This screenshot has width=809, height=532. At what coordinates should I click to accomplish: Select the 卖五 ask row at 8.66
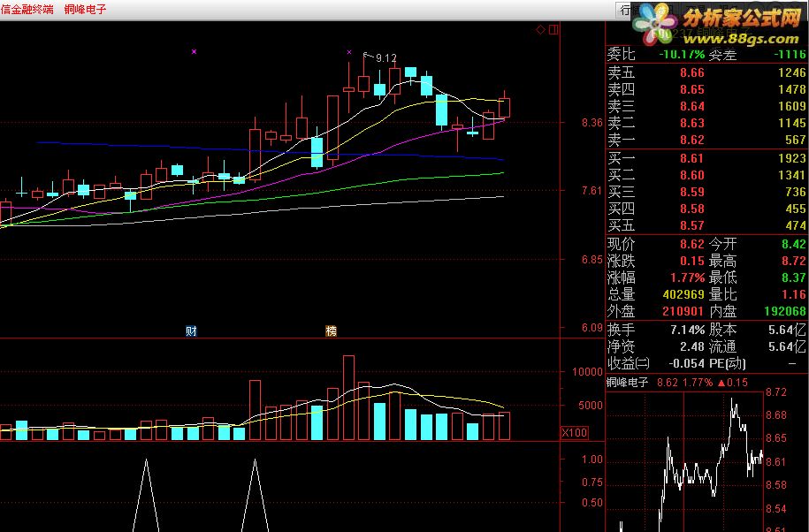706,72
